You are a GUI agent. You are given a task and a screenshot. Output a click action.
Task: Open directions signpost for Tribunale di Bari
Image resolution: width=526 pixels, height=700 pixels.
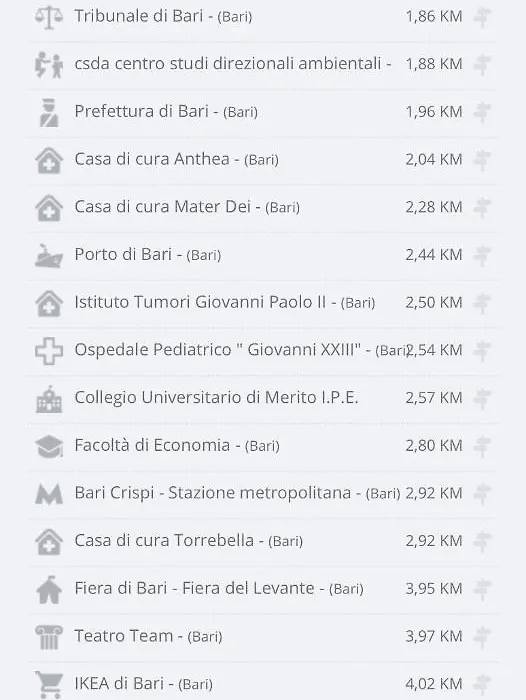[x=482, y=17]
